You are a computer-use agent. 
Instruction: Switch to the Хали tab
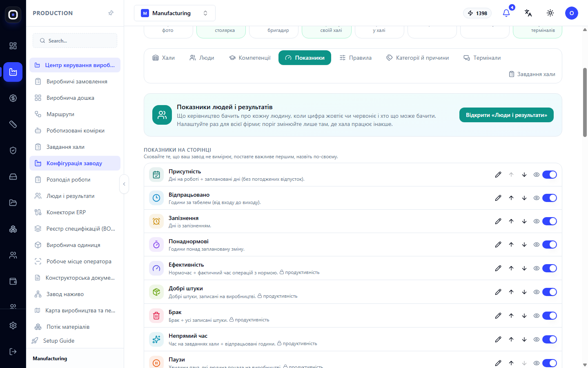pos(163,58)
